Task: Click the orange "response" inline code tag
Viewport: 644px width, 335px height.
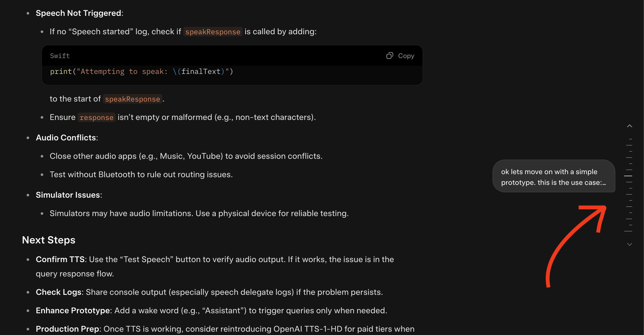Action: click(96, 117)
